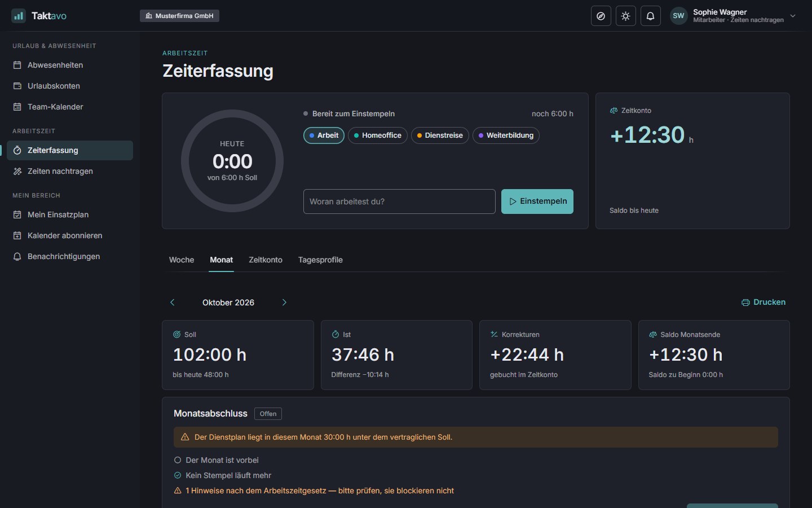This screenshot has height=508, width=812.
Task: Click the Taktavo logo icon
Action: (19, 16)
